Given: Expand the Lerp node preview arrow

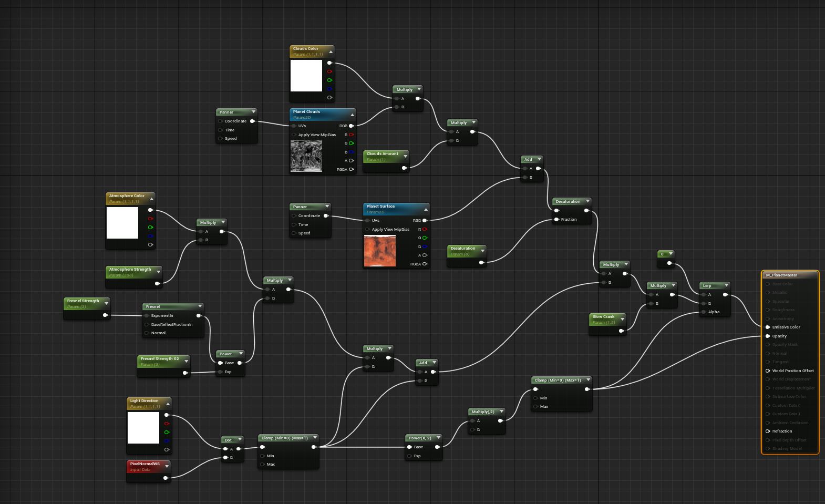Looking at the screenshot, I should pos(726,285).
